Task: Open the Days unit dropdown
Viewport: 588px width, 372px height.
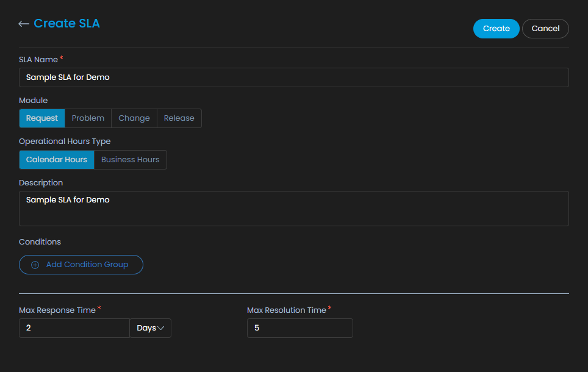Action: click(151, 328)
